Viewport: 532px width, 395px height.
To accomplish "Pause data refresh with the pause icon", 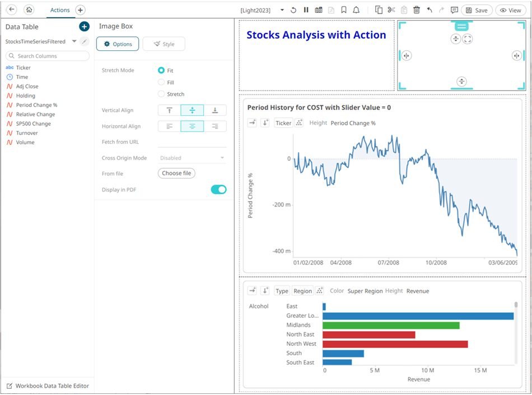I will [x=306, y=10].
